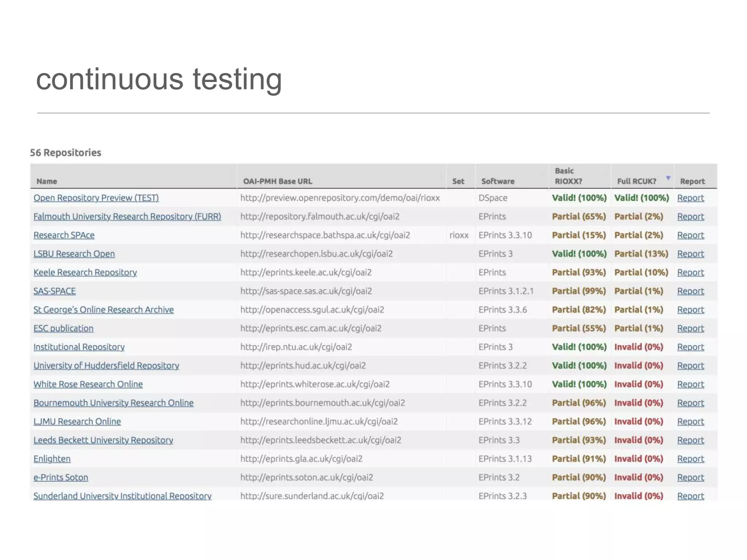View Report for Open Repository Preview row
The width and height of the screenshot is (747, 560).
tap(690, 198)
